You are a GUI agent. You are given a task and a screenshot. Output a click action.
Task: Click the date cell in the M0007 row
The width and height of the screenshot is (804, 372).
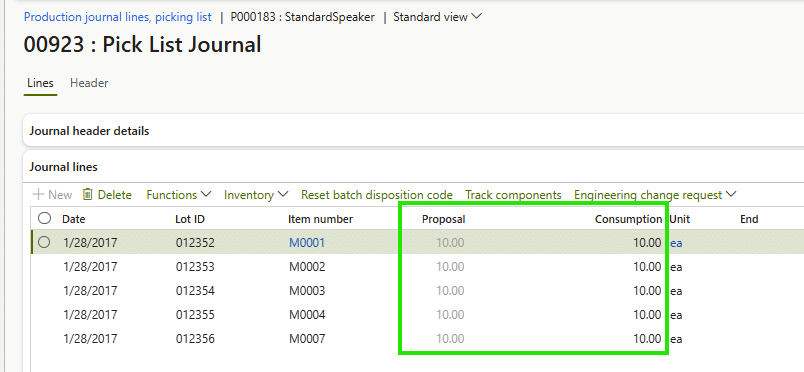(x=90, y=339)
